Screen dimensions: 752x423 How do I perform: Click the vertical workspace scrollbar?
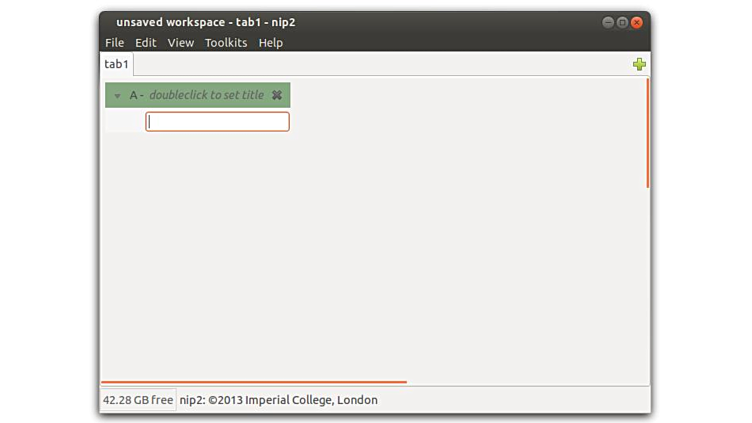648,133
